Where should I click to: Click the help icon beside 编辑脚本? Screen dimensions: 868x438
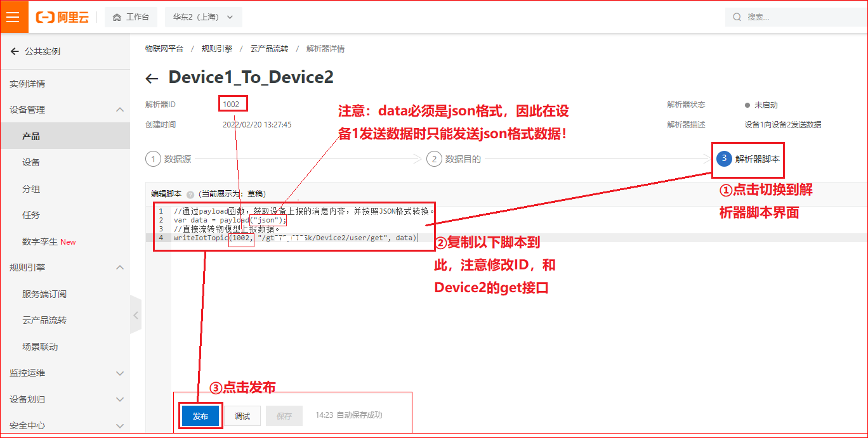click(x=190, y=195)
